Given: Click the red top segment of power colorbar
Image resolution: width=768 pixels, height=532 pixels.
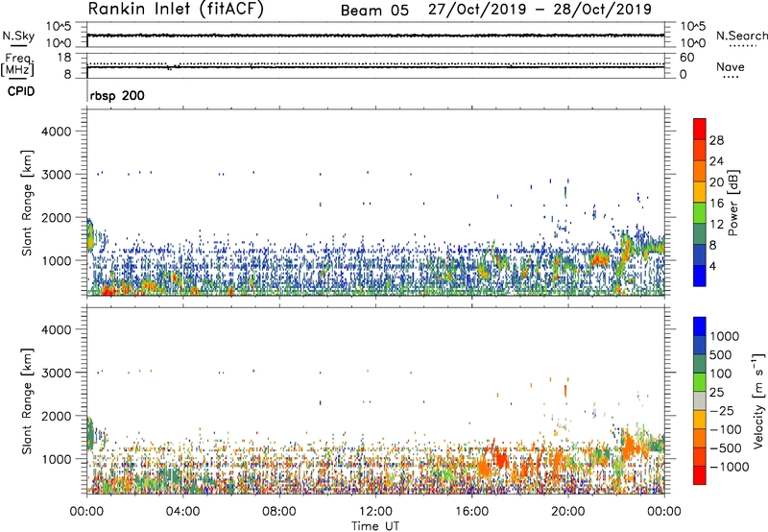Looking at the screenshot, I should tap(700, 129).
